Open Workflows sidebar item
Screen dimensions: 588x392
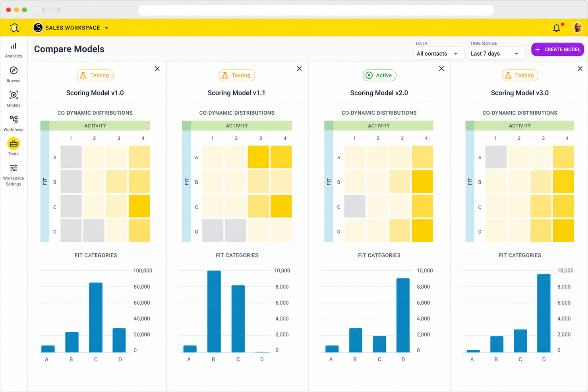(x=14, y=123)
